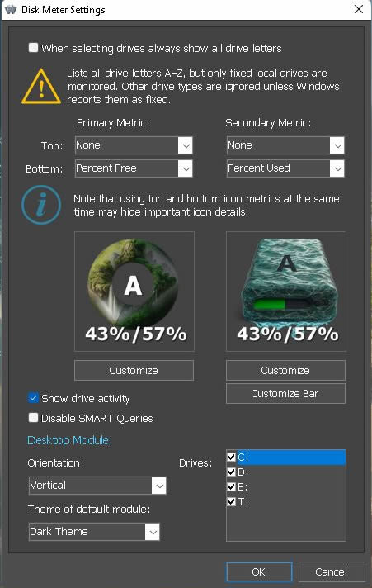Check Disable SMART Queries
Image resolution: width=372 pixels, height=588 pixels.
pyautogui.click(x=33, y=417)
